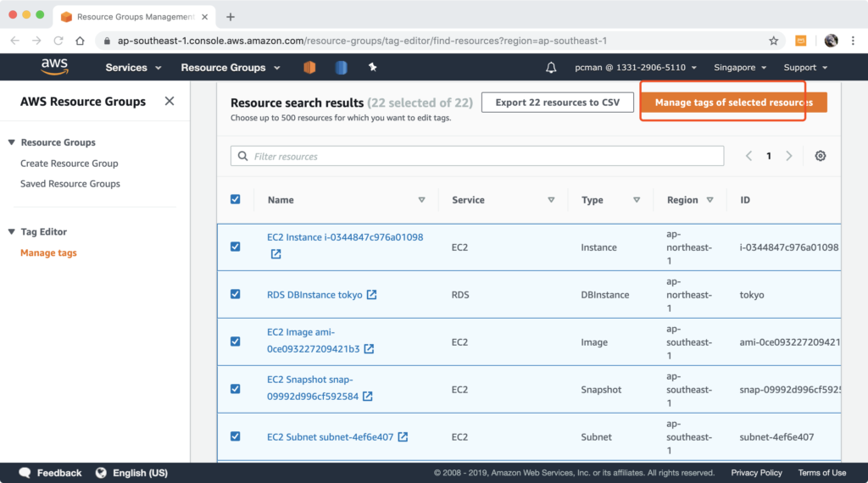Screen dimensions: 868x483
Task: Open EC2 Instance i-0344847c976a01098 link
Action: tap(345, 236)
